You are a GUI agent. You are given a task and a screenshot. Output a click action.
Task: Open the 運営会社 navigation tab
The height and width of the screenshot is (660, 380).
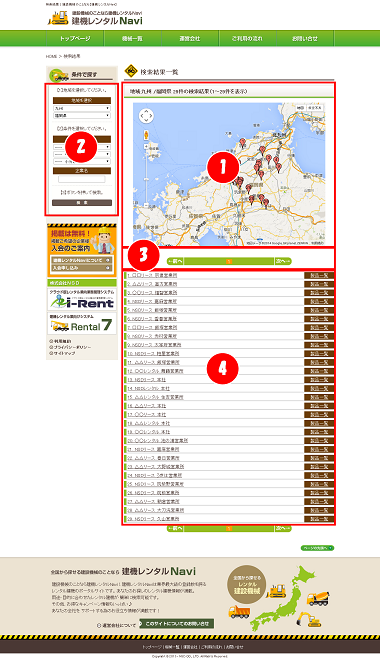pos(190,38)
